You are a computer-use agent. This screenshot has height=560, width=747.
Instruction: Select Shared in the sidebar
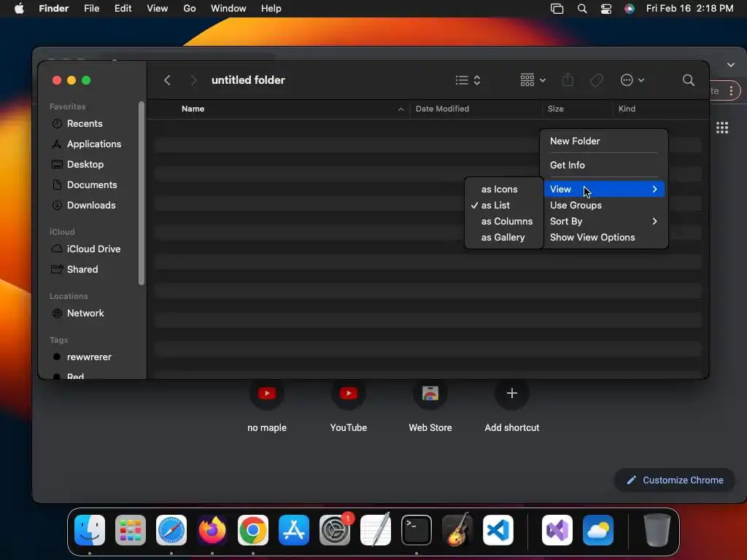[82, 270]
